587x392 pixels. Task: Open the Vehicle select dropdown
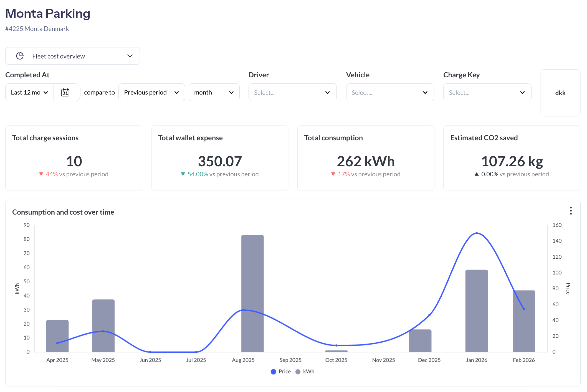tap(390, 93)
